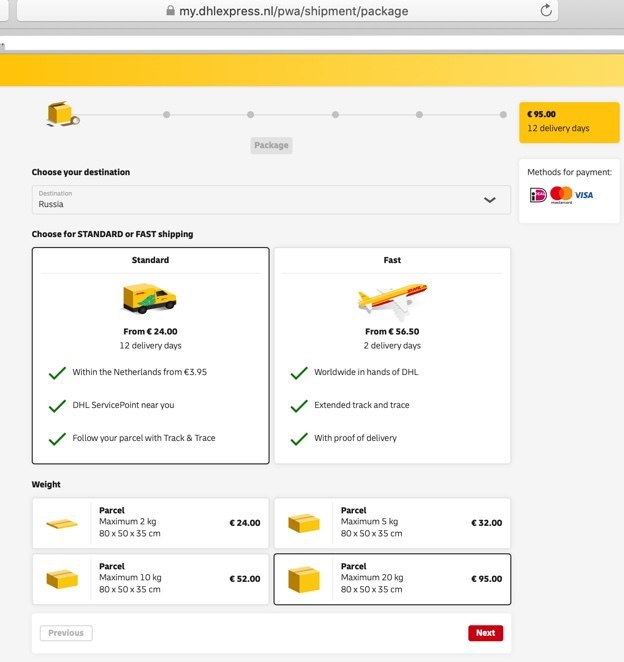The width and height of the screenshot is (624, 662).
Task: Click checkmark next to Extended track and trace
Action: 299,406
